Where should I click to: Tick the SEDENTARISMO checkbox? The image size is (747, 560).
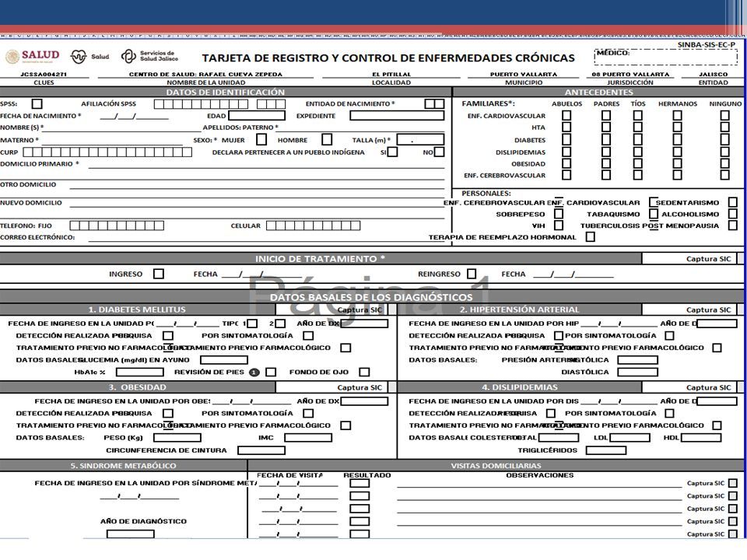733,202
